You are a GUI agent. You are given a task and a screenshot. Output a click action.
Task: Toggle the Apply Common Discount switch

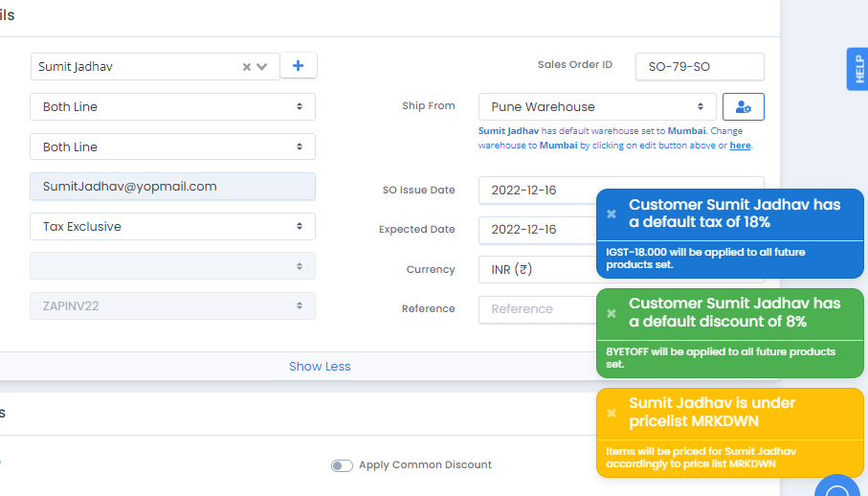tap(342, 465)
